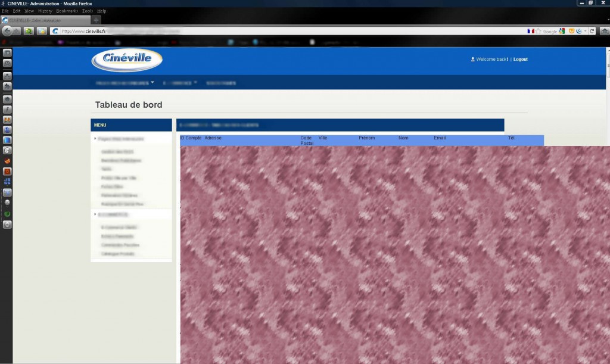The height and width of the screenshot is (364, 610).
Task: Click the Email column header
Action: [x=440, y=138]
